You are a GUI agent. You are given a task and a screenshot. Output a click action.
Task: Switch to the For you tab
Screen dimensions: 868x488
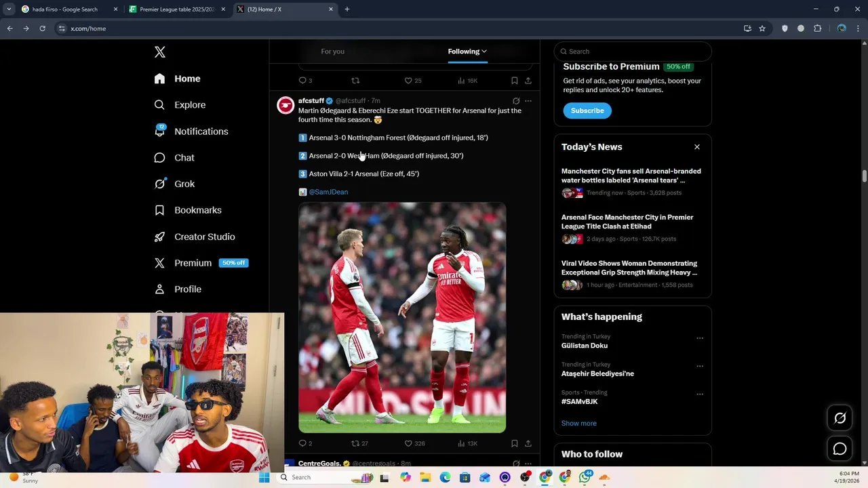333,52
